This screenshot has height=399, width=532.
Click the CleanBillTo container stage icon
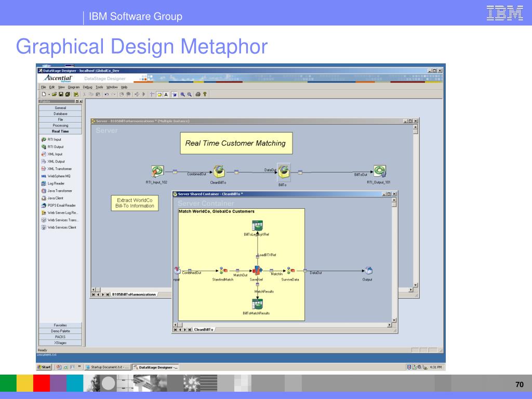click(x=219, y=171)
